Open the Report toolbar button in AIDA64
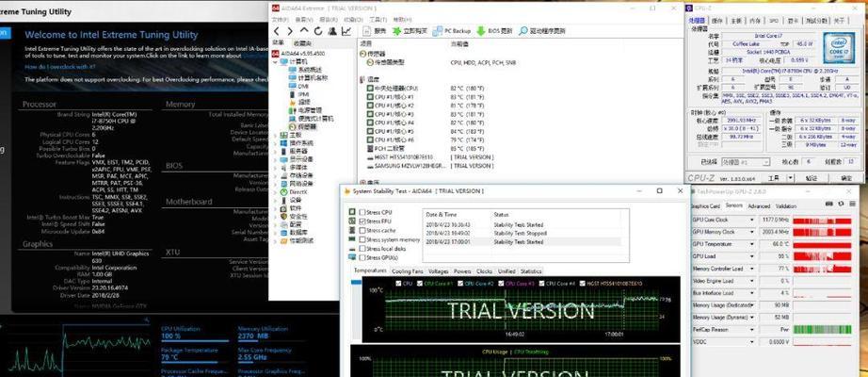Viewport: 868px width, 377px height. click(x=374, y=31)
